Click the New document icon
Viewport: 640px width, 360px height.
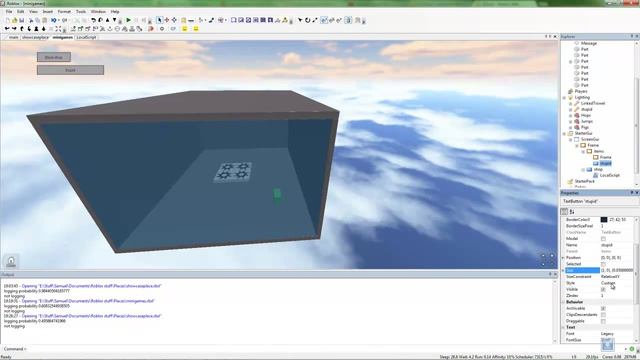pyautogui.click(x=8, y=20)
